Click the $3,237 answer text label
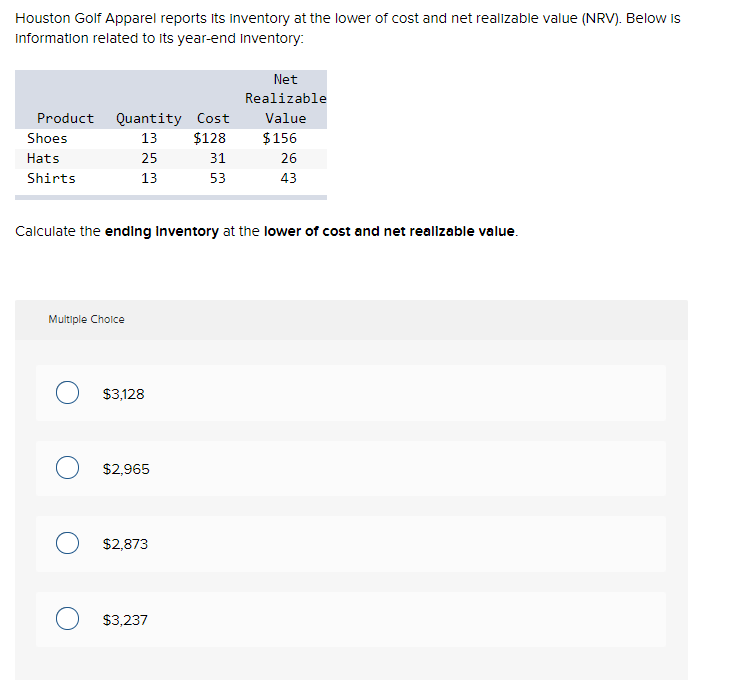This screenshot has width=756, height=680. click(x=125, y=620)
